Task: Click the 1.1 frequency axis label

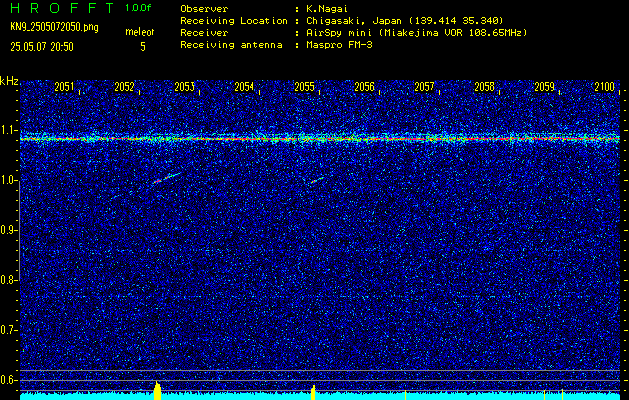Action: [x=8, y=130]
